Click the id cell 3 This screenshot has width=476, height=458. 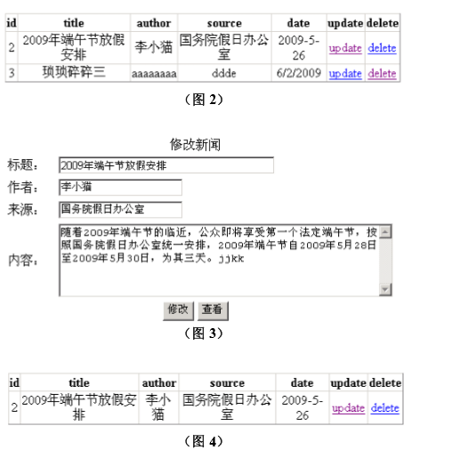point(12,73)
